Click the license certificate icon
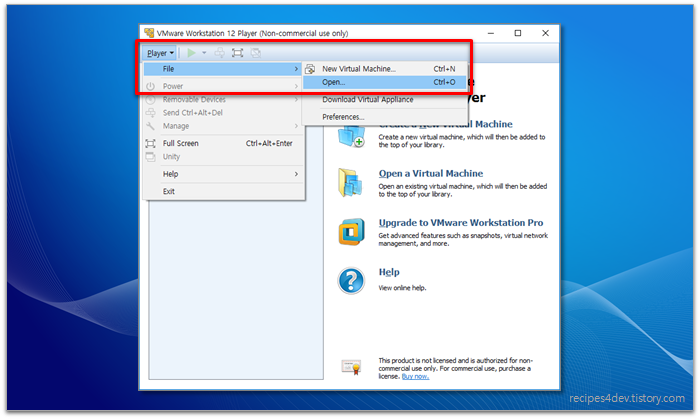Image resolution: width=700 pixels, height=420 pixels. coord(351,367)
